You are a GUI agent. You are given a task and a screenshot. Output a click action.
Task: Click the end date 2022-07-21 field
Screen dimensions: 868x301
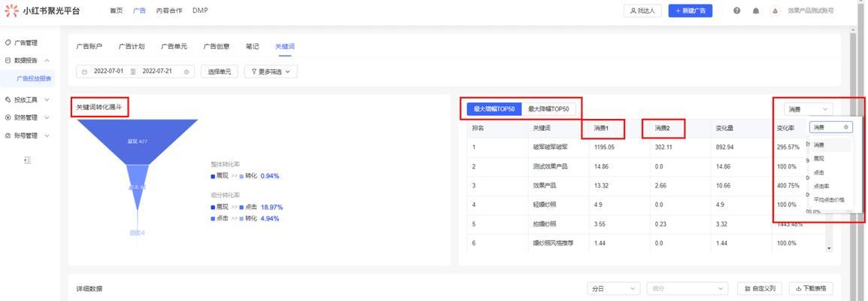coord(157,71)
